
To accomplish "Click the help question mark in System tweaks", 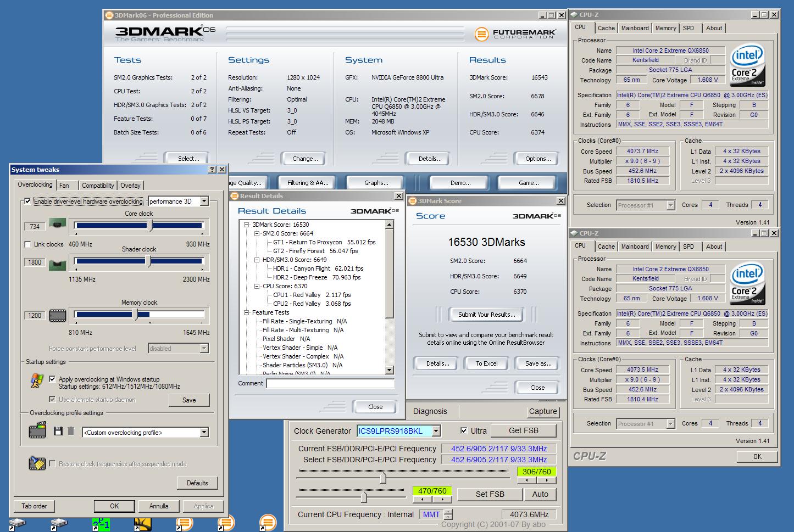I will [212, 170].
